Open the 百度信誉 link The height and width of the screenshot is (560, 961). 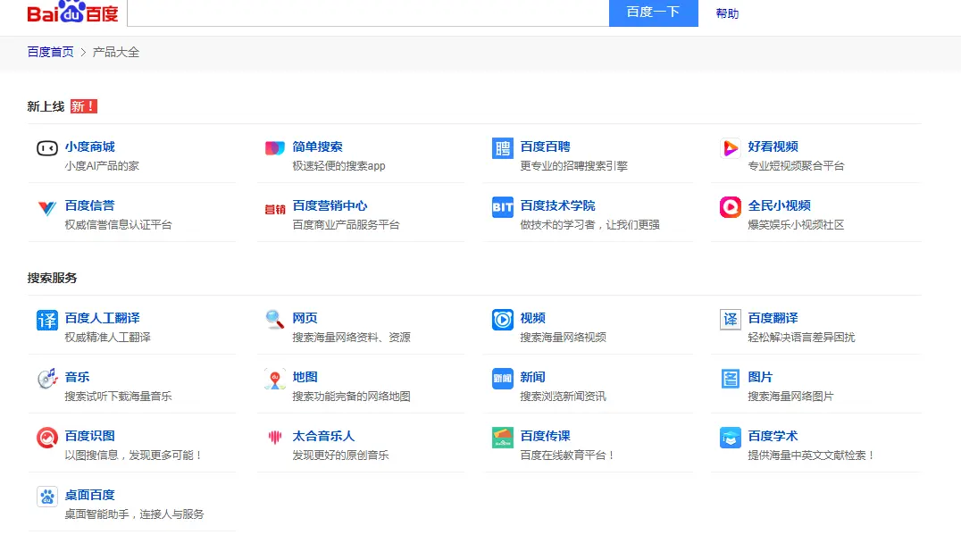(x=89, y=205)
